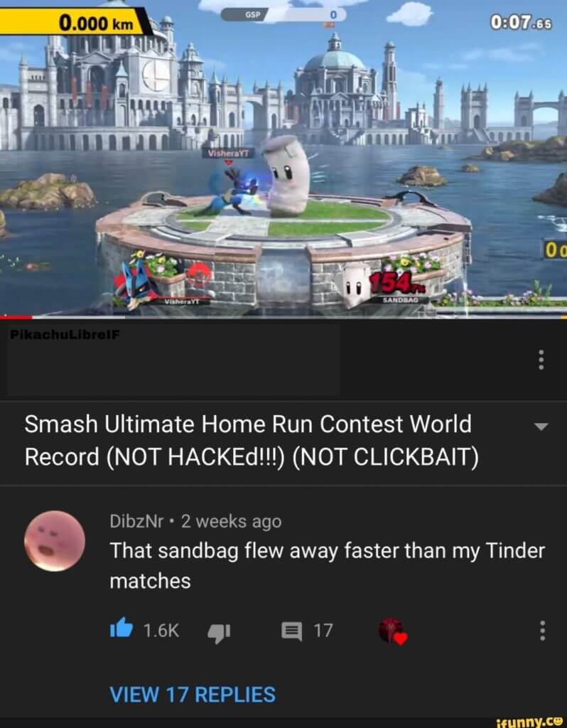Tap the video player to pause
Viewport: 567px width, 728px height.
[283, 158]
